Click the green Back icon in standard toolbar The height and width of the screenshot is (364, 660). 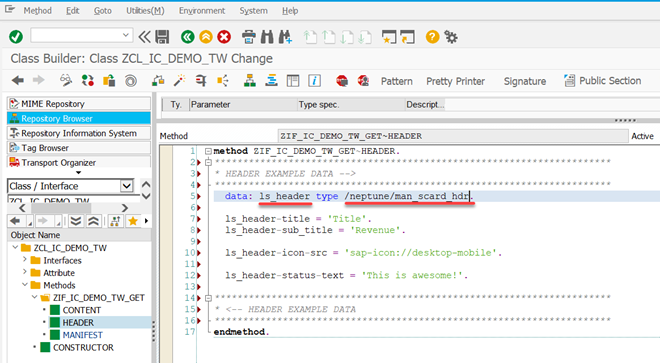(x=188, y=37)
